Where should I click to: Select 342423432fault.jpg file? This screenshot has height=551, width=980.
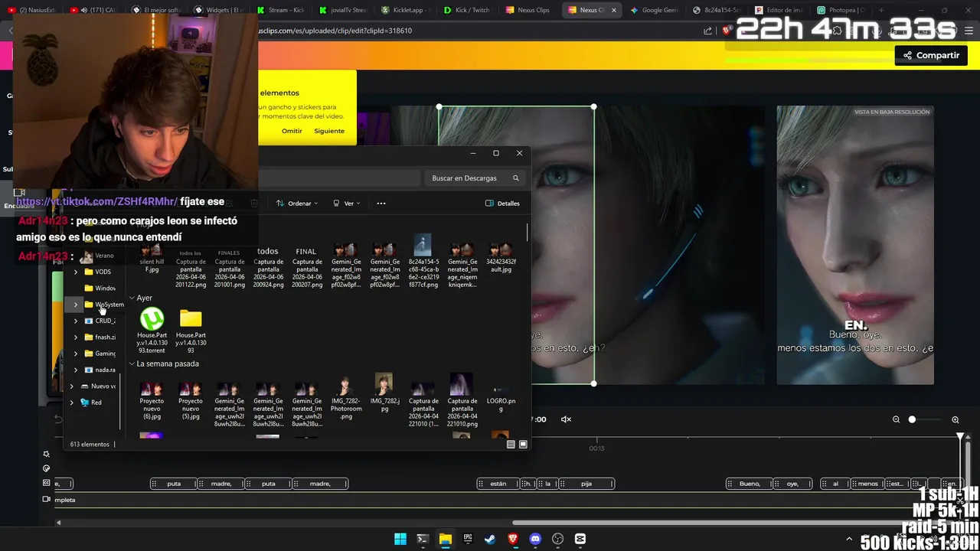[x=501, y=258]
